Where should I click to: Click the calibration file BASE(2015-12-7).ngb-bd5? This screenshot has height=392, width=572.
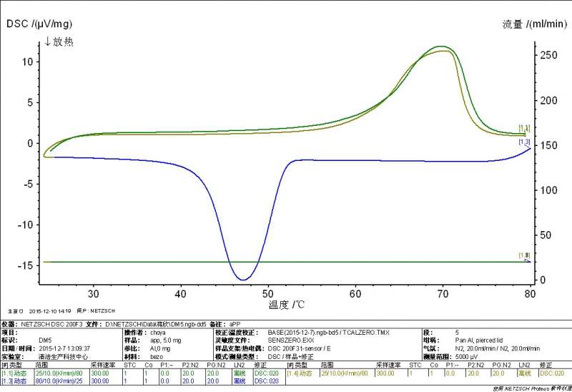(x=303, y=333)
